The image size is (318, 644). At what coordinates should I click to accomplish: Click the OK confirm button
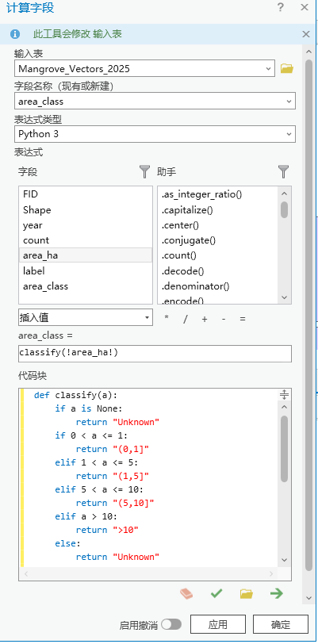tap(281, 625)
